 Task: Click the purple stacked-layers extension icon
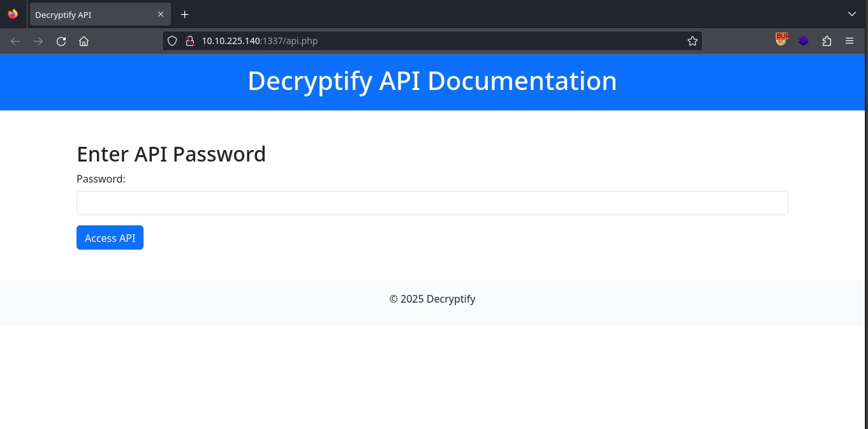(804, 41)
